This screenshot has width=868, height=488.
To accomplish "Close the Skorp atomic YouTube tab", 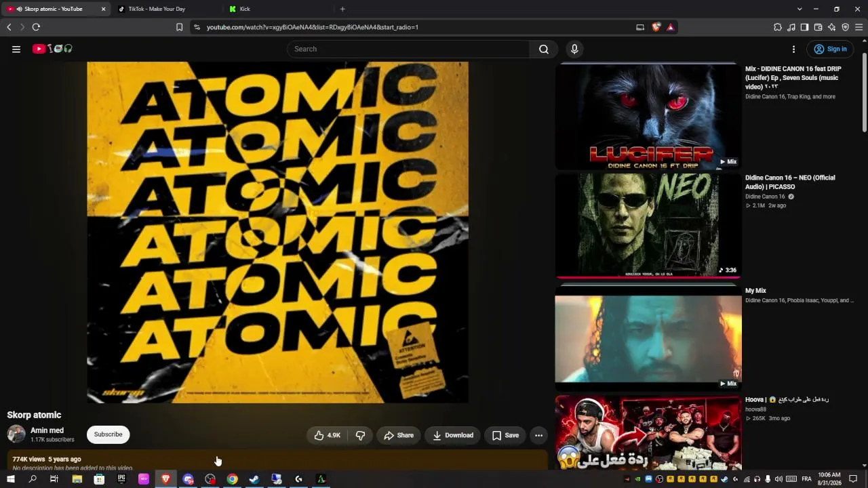I will (103, 9).
